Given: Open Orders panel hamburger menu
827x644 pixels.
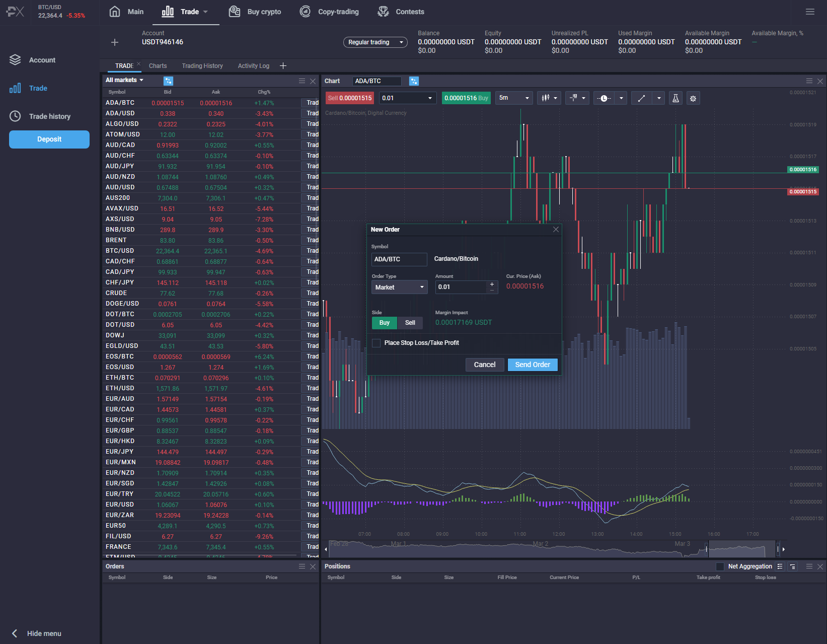Looking at the screenshot, I should pyautogui.click(x=302, y=566).
